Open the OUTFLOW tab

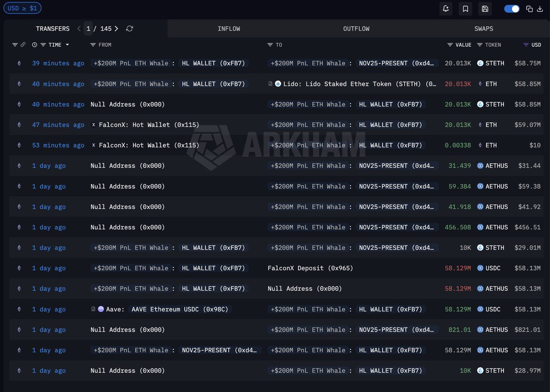click(356, 28)
